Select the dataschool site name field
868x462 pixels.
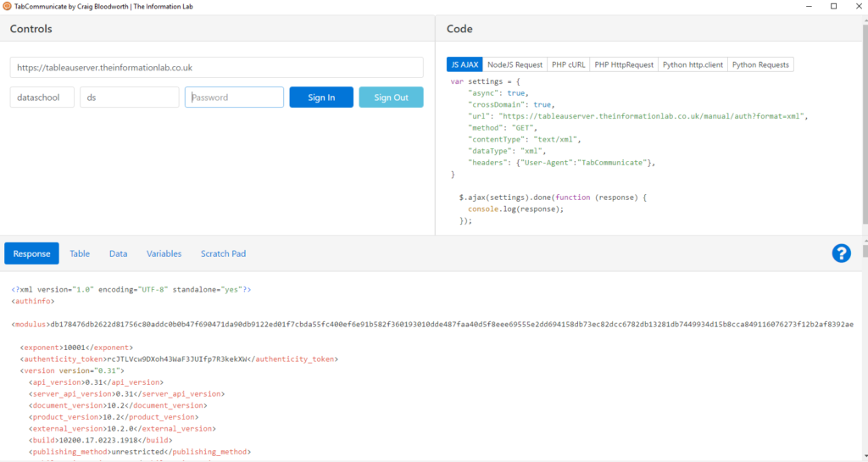point(42,97)
